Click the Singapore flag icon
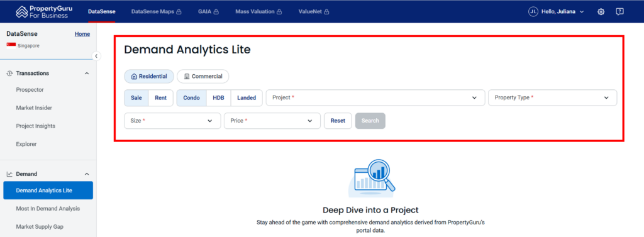Screen dimensions: 644x237 tap(11, 46)
